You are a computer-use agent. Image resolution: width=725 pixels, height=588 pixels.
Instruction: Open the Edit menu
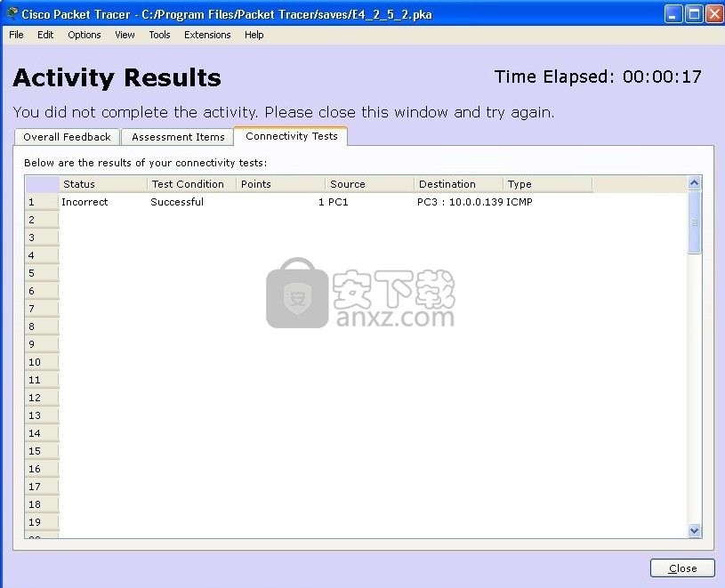coord(45,35)
